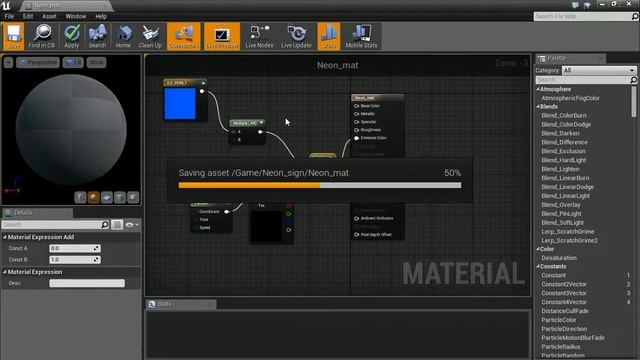
Task: Switch to the Stats tab
Action: coord(181,304)
